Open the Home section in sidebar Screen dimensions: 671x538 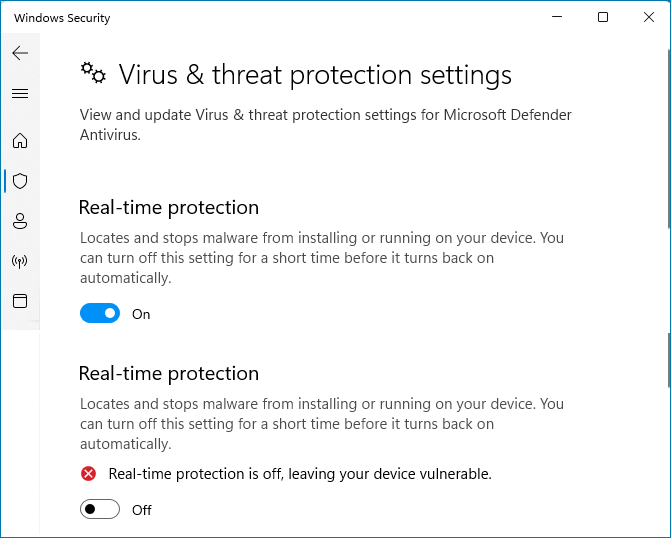pyautogui.click(x=20, y=141)
